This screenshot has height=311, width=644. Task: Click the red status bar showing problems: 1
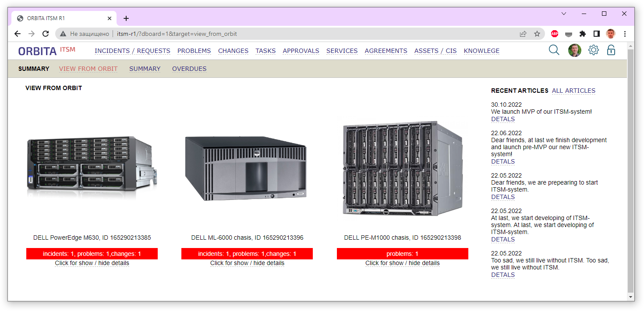pyautogui.click(x=402, y=254)
